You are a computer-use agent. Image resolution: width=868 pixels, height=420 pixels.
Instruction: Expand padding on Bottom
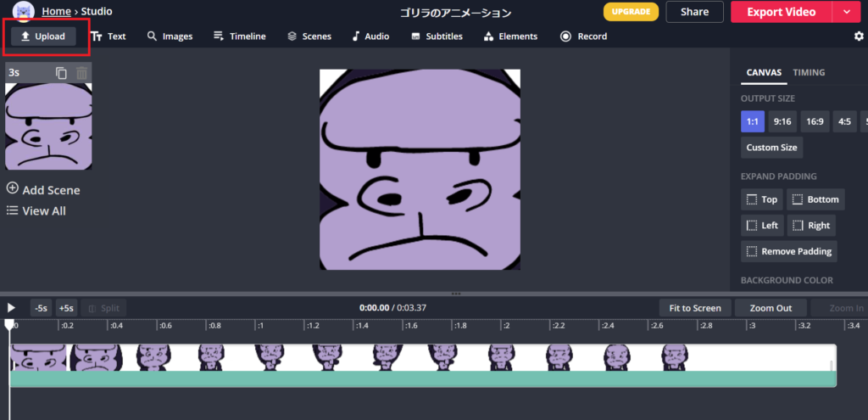(816, 199)
